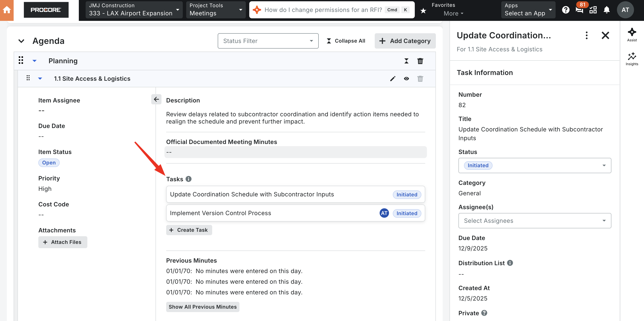The height and width of the screenshot is (321, 644).
Task: Open the help question mark icon
Action: (566, 10)
